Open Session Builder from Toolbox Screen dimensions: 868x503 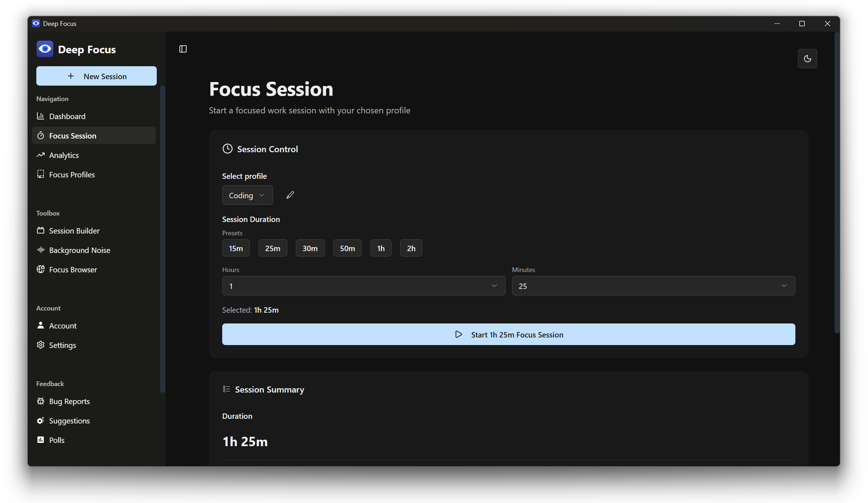(94, 231)
